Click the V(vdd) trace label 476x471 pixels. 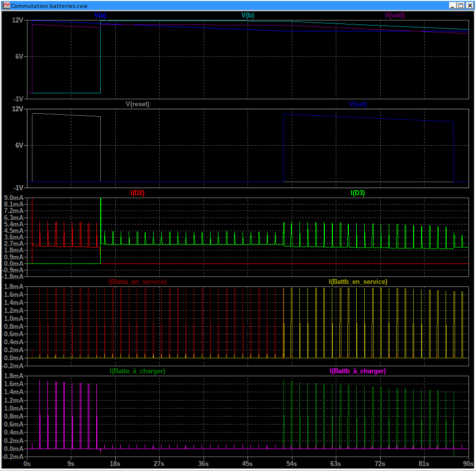coord(395,15)
